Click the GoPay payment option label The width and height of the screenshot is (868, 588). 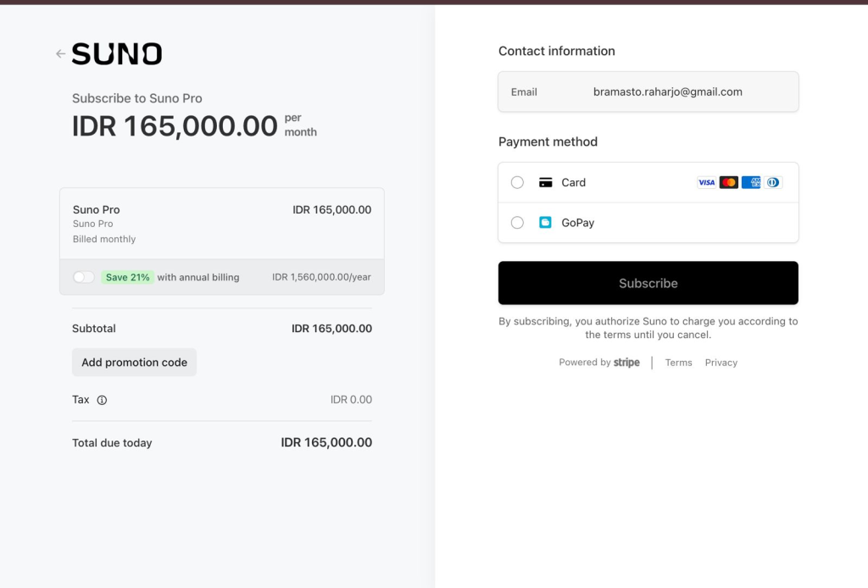click(x=578, y=223)
